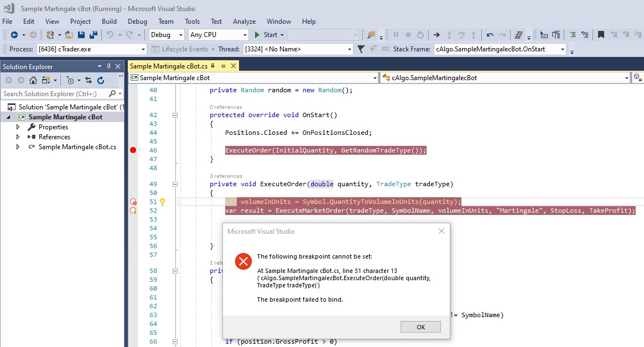Open the File menu
This screenshot has width=644, height=347.
(x=7, y=22)
